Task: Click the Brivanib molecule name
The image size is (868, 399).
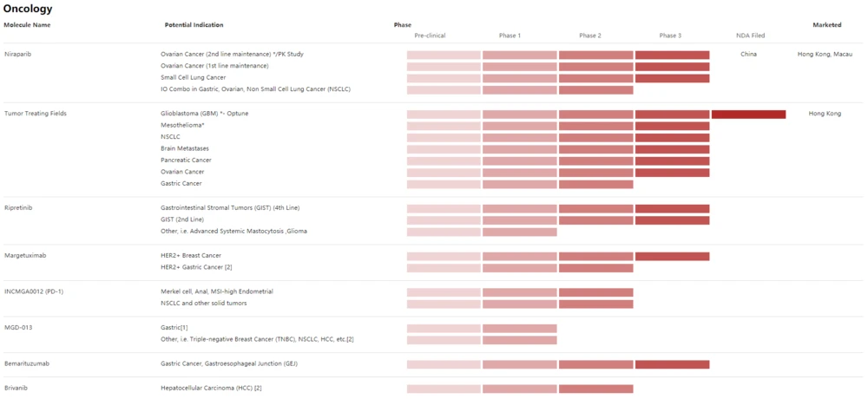Action: (17, 388)
